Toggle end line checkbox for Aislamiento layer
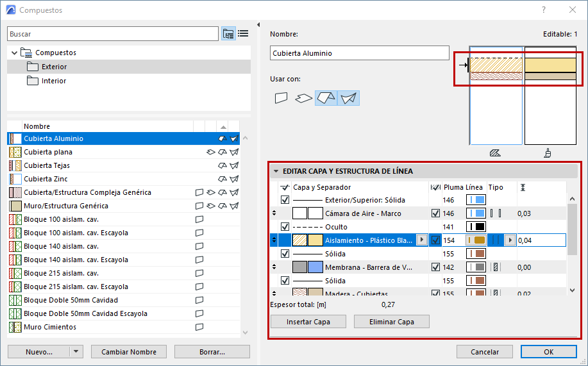 [x=435, y=240]
